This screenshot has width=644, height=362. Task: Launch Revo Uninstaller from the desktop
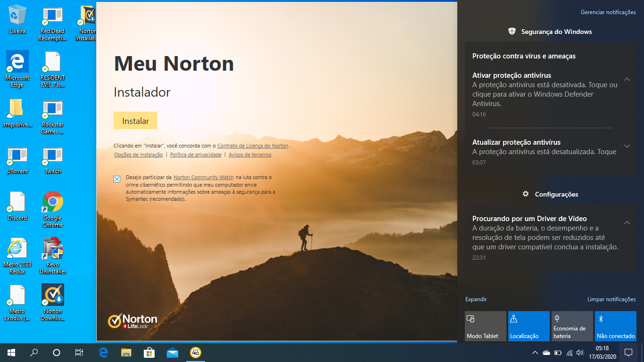click(52, 256)
